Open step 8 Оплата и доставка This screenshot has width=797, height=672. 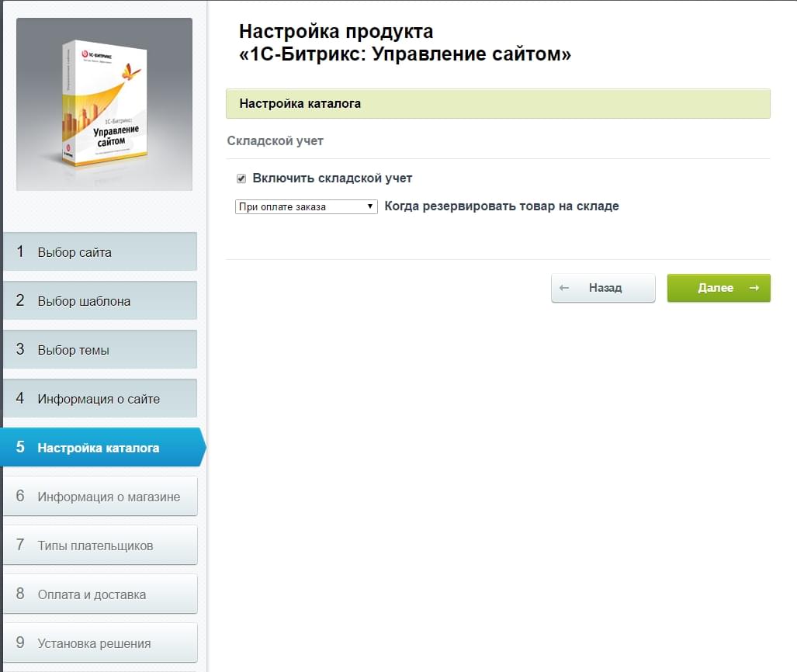pyautogui.click(x=100, y=594)
